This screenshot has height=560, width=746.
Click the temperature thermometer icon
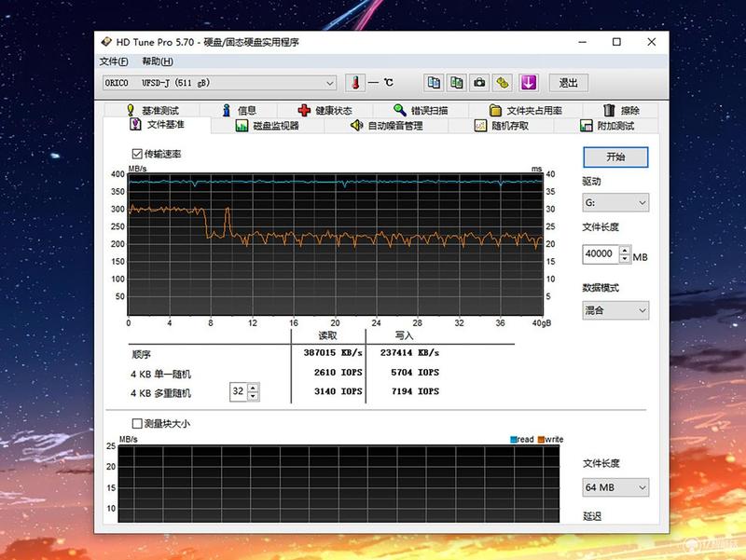(355, 83)
